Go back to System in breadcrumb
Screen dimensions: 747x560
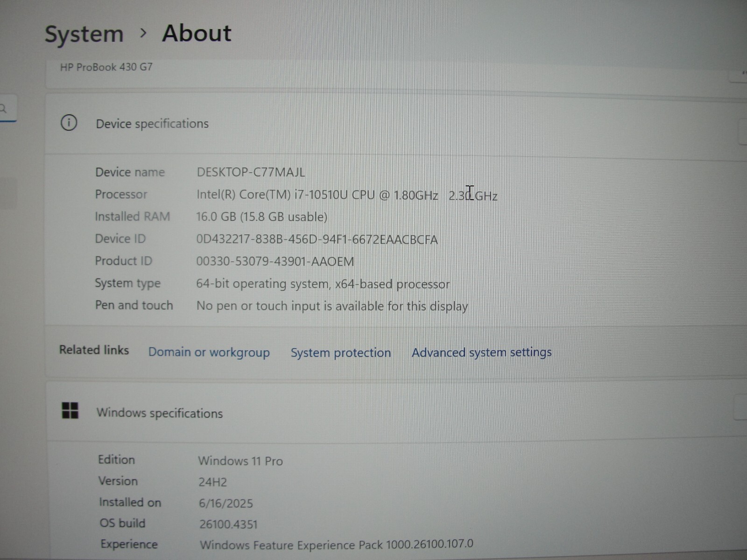[84, 34]
